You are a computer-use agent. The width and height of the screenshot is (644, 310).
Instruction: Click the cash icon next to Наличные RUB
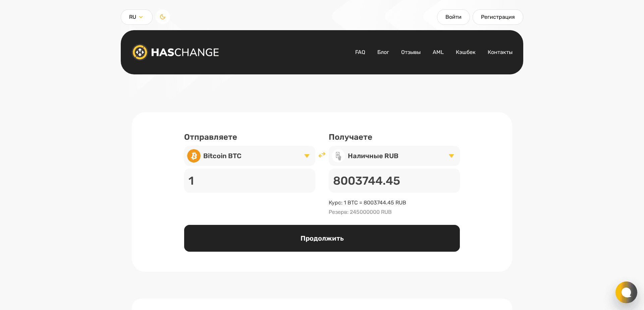point(338,156)
